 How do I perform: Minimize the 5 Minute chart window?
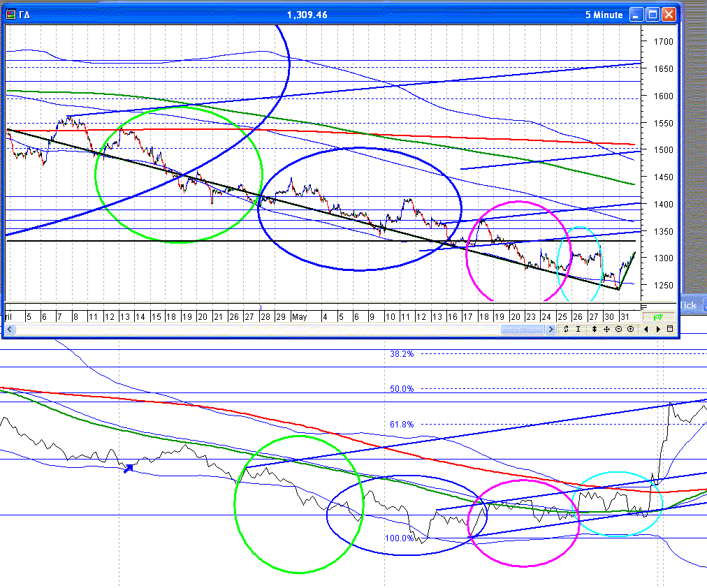636,15
